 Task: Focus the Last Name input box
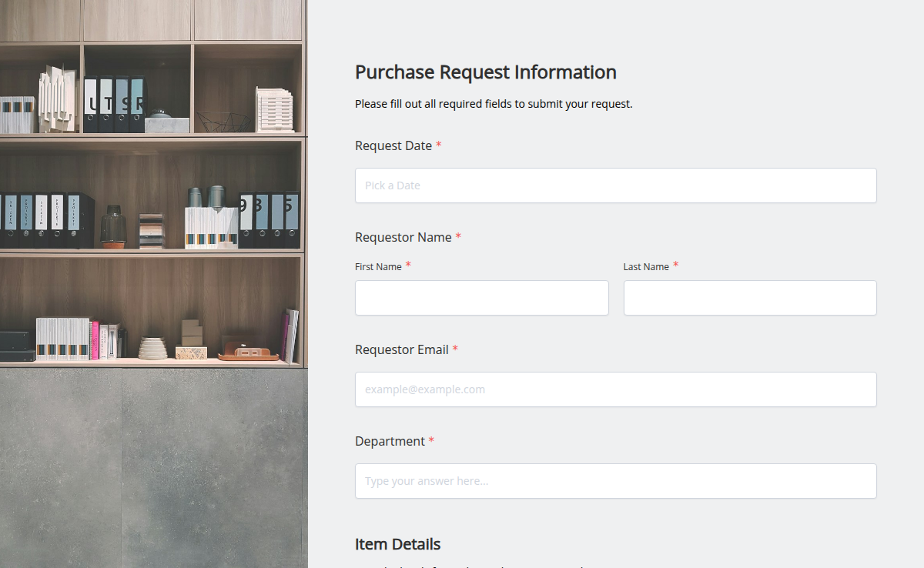tap(749, 298)
